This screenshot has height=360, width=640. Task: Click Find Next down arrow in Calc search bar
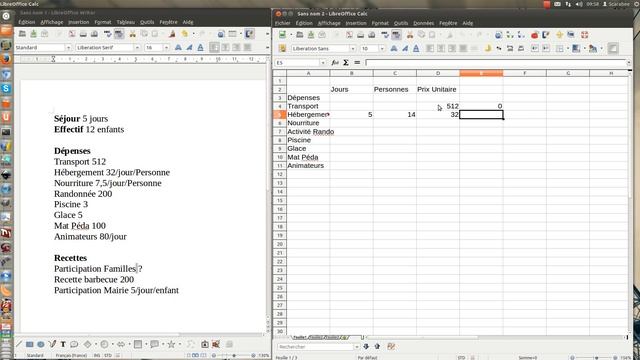(x=366, y=347)
